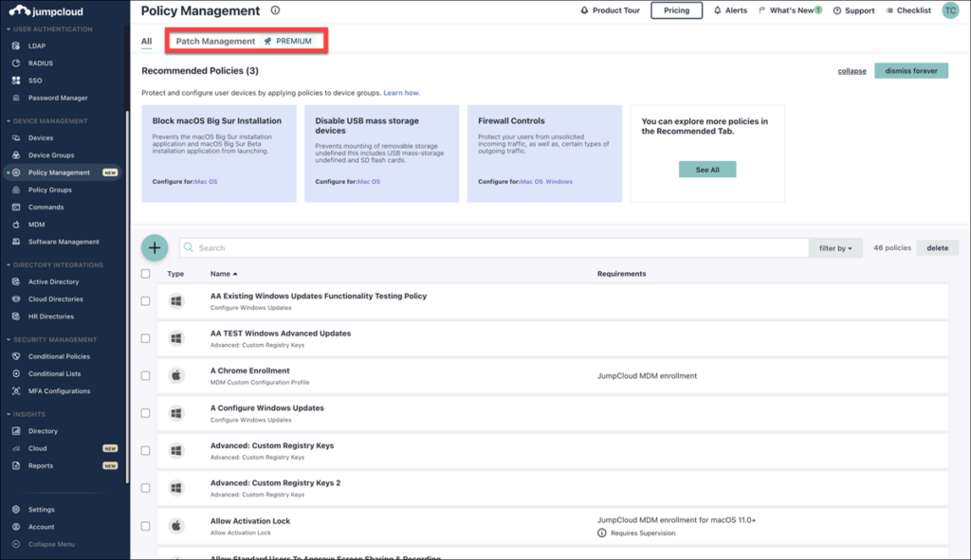Click the dismiss forever button
The height and width of the screenshot is (560, 971).
click(910, 70)
